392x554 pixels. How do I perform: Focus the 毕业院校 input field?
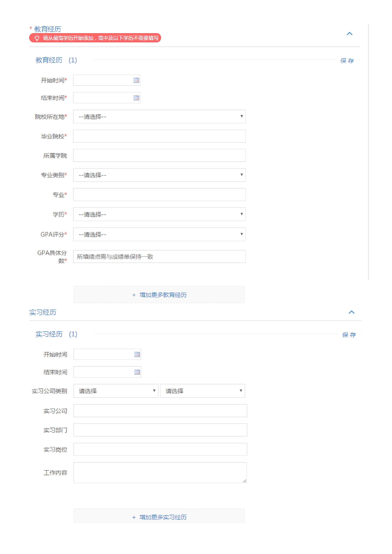coord(160,136)
